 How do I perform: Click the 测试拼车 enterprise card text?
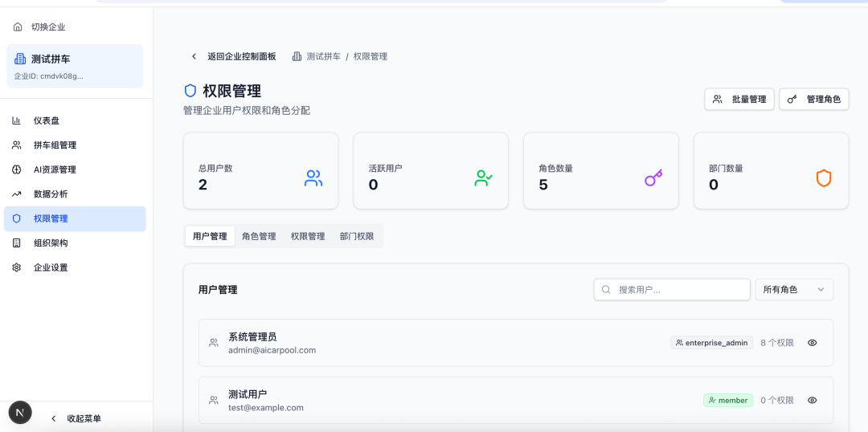tap(51, 59)
